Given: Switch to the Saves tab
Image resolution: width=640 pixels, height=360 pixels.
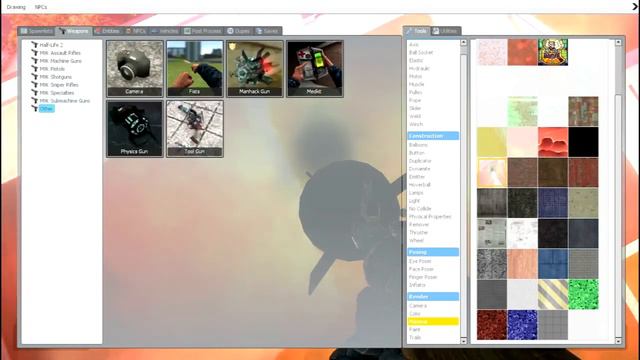Looking at the screenshot, I should pyautogui.click(x=267, y=31).
